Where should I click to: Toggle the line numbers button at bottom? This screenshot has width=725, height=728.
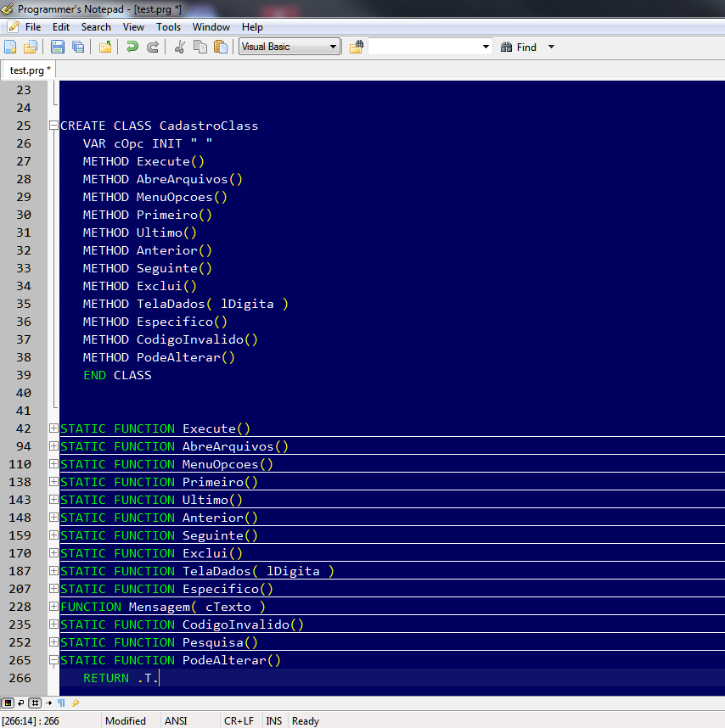35,703
